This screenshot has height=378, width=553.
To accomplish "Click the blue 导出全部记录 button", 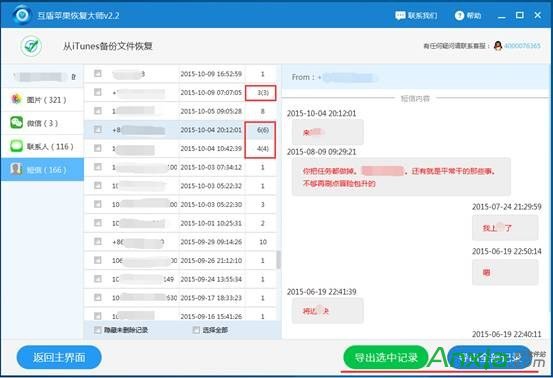I will [490, 357].
